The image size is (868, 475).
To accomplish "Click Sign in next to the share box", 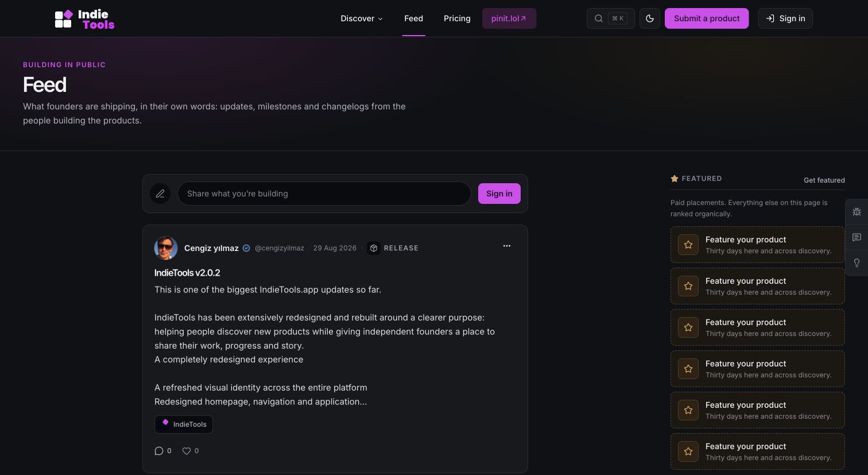I will click(x=499, y=194).
